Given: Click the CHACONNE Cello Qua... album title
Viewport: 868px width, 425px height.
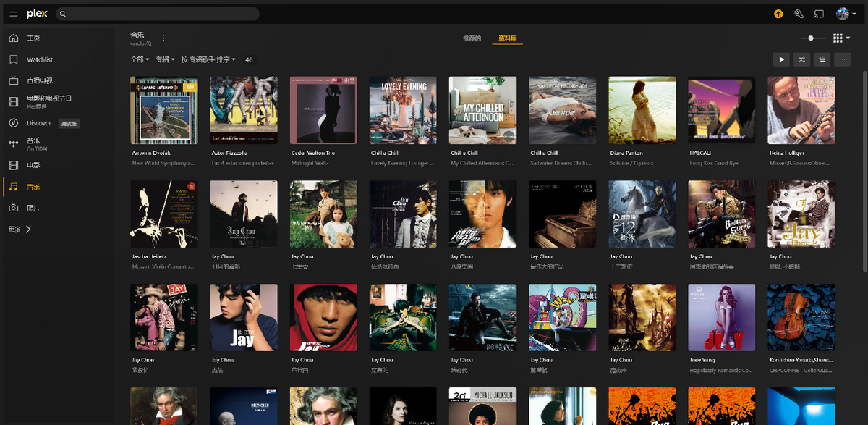Looking at the screenshot, I should pos(800,370).
